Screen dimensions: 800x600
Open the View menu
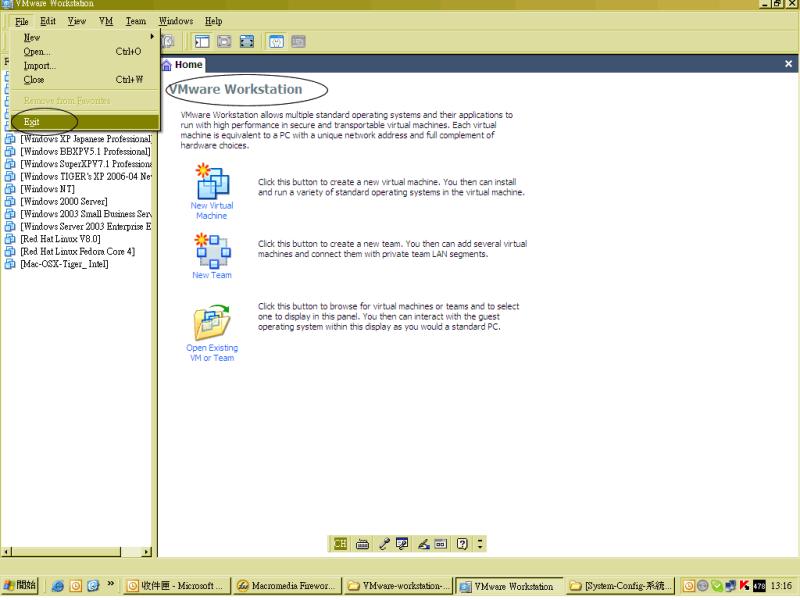click(x=77, y=21)
